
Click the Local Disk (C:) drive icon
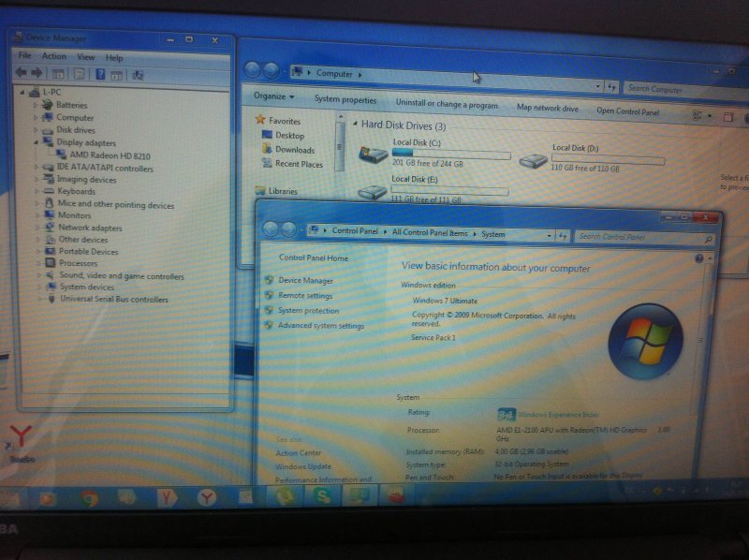pyautogui.click(x=374, y=155)
